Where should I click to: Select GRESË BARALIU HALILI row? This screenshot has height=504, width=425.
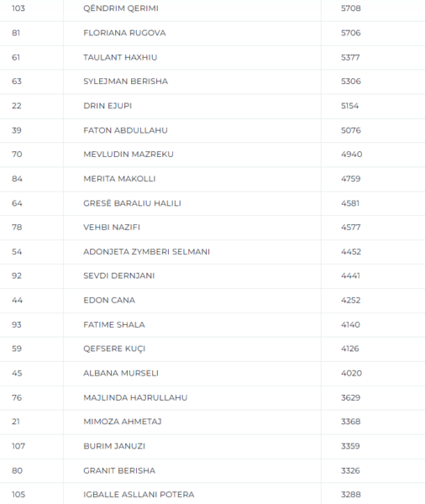click(212, 203)
